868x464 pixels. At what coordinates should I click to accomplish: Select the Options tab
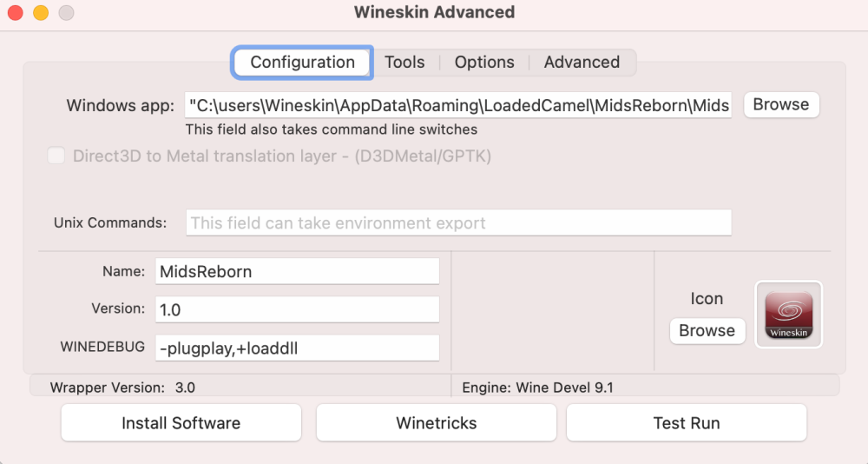click(x=484, y=63)
